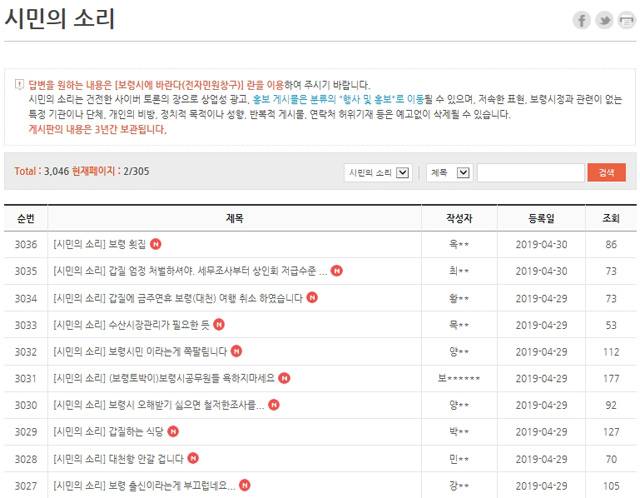This screenshot has width=640, height=498.
Task: Click row number 3036
Action: 26,244
